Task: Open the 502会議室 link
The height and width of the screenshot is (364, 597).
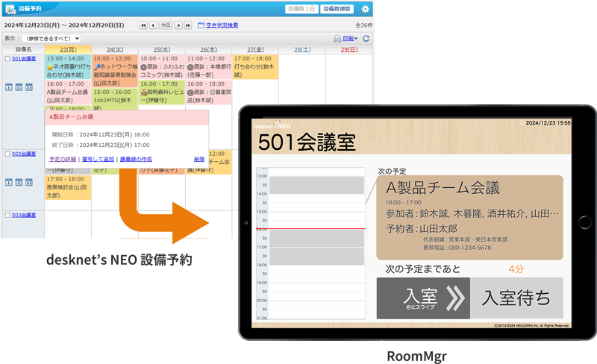Action: click(x=24, y=154)
